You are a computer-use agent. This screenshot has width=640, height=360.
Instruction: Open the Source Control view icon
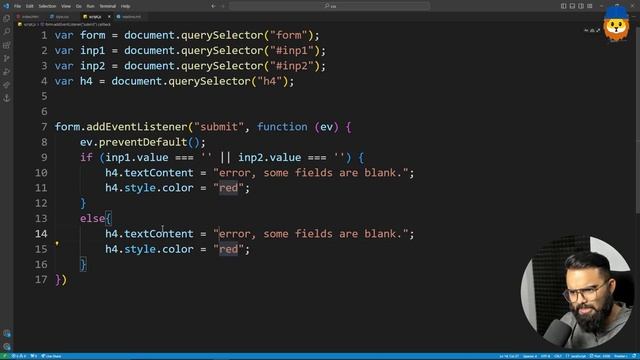pyautogui.click(x=7, y=58)
